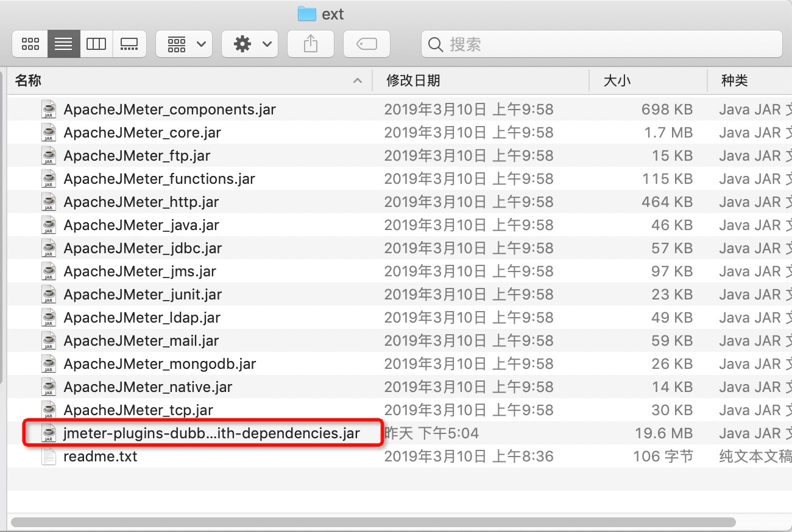Focus the 搜索 search field

click(x=602, y=44)
